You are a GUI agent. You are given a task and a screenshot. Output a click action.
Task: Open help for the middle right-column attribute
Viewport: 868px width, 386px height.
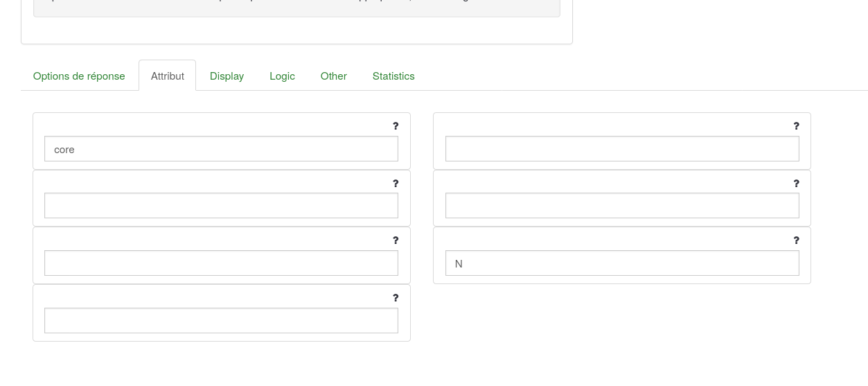click(796, 184)
